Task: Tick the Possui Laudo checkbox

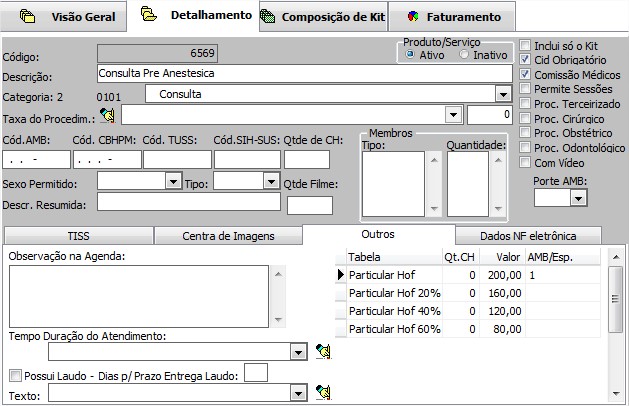Action: 15,376
